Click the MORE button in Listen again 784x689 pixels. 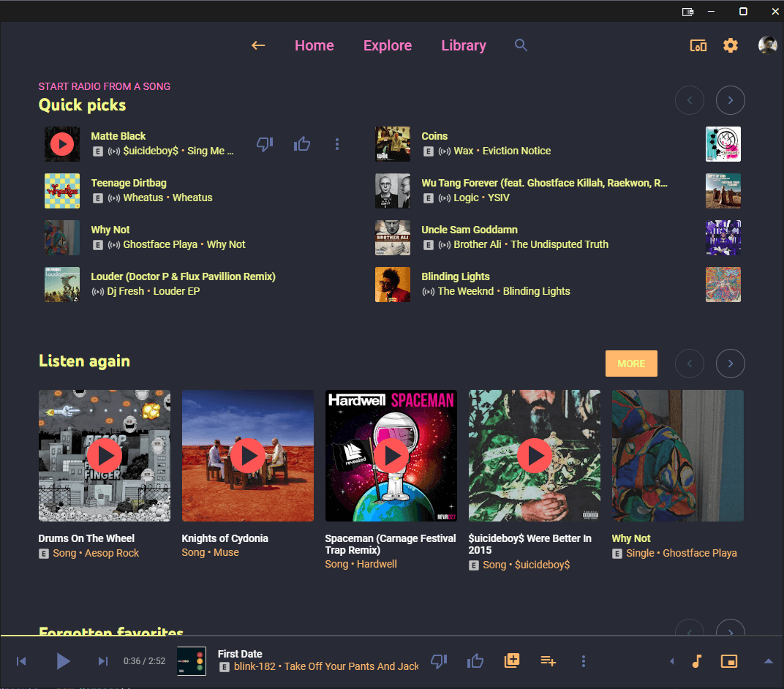coord(630,363)
